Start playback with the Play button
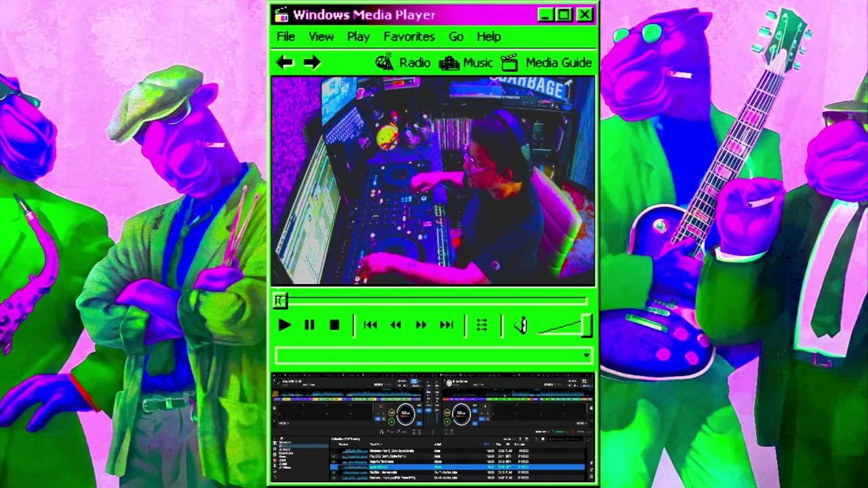Screen dimensions: 868x488 click(284, 325)
